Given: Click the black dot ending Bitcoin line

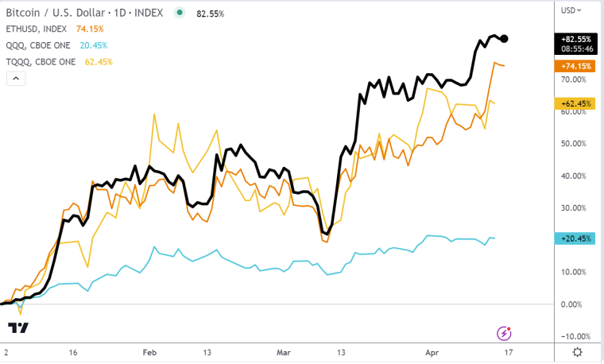Looking at the screenshot, I should pyautogui.click(x=505, y=39).
